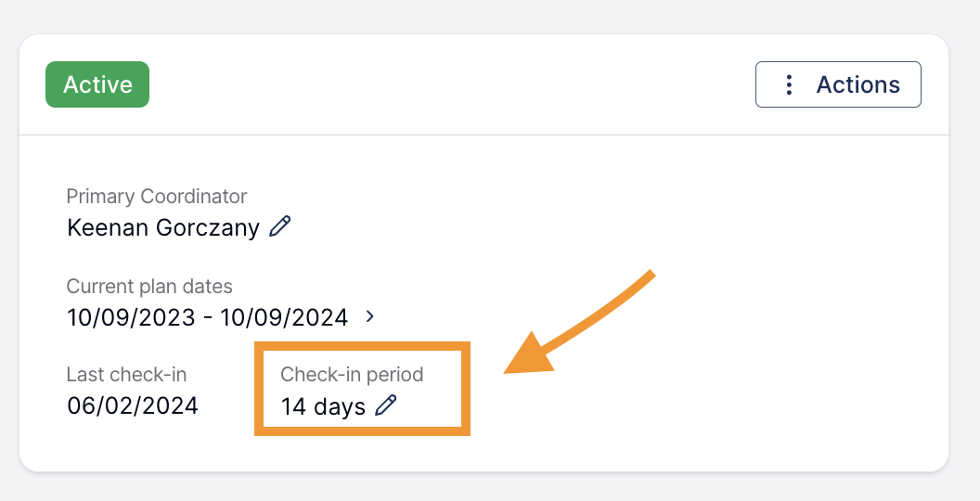Screen dimensions: 980x501
Task: Click the three-dot kebab icon in Actions
Action: tap(789, 84)
